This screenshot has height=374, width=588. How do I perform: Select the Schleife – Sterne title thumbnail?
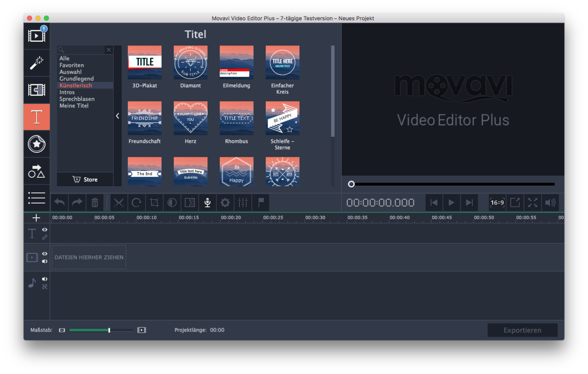point(283,118)
